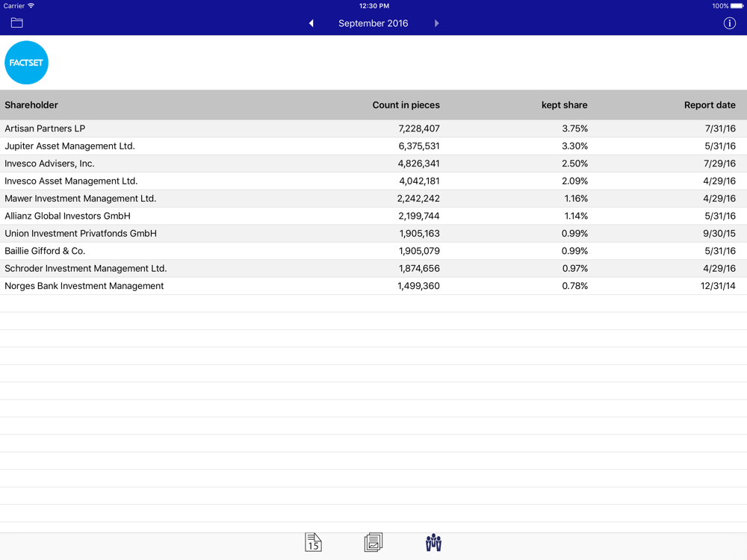
Task: Tap the Wi-Fi icon in status bar
Action: click(x=31, y=6)
